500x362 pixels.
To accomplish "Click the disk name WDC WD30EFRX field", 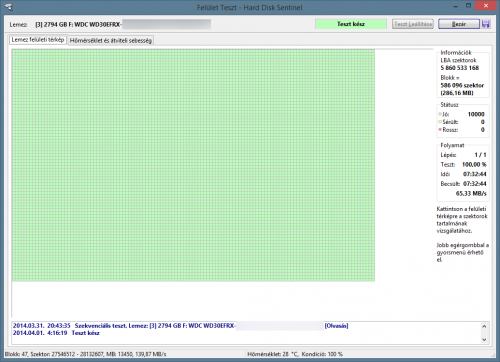I will pyautogui.click(x=123, y=24).
